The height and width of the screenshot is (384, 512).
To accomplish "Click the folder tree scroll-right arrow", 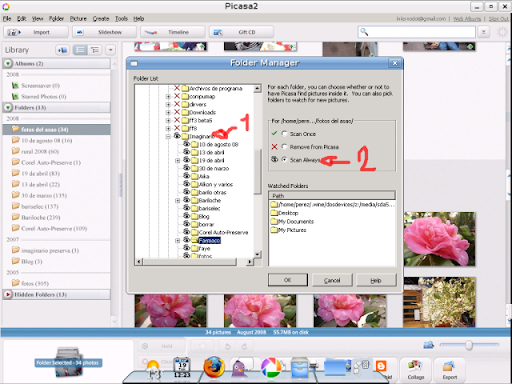I will click(x=250, y=262).
